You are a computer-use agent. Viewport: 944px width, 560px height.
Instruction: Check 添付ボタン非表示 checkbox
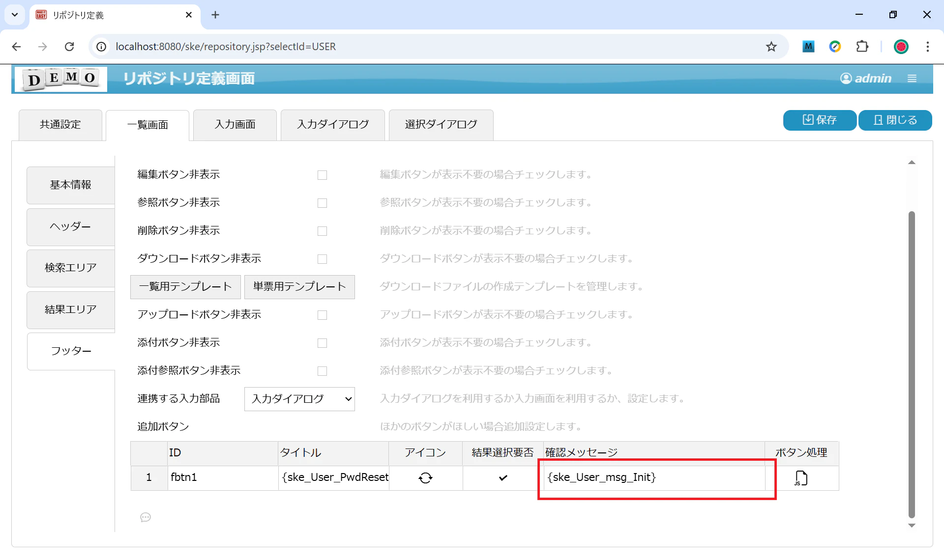pos(322,343)
